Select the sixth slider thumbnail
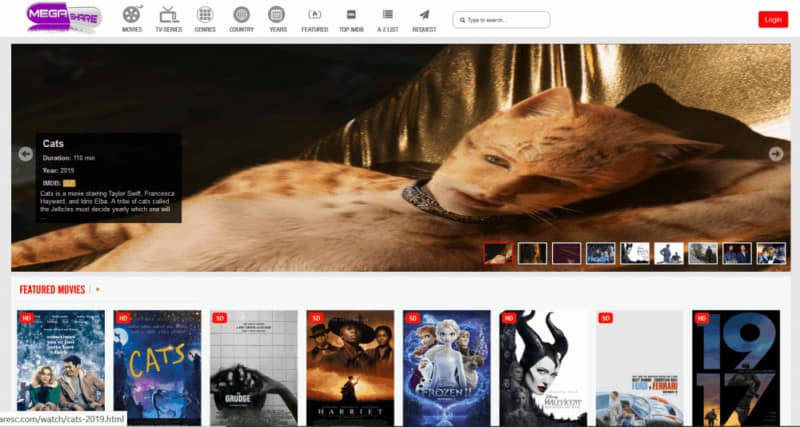The width and height of the screenshot is (800, 427). point(669,253)
